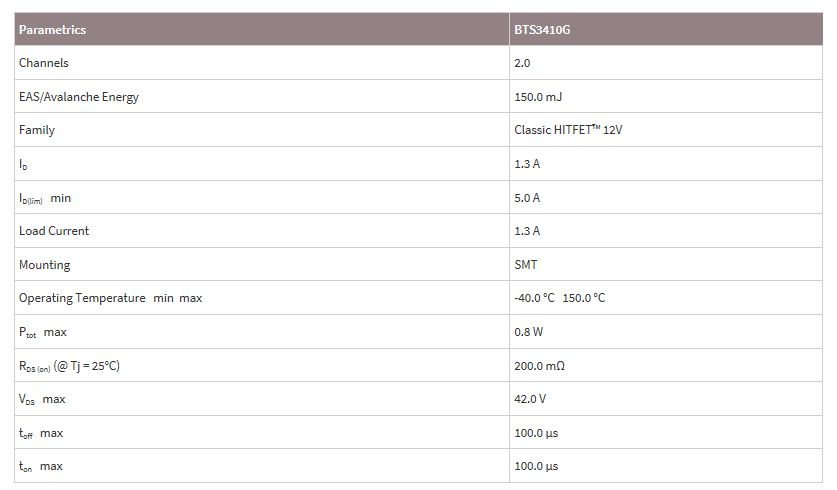This screenshot has height=490, width=837.
Task: Select the EAS/Avalanche Energy label
Action: pyautogui.click(x=79, y=97)
